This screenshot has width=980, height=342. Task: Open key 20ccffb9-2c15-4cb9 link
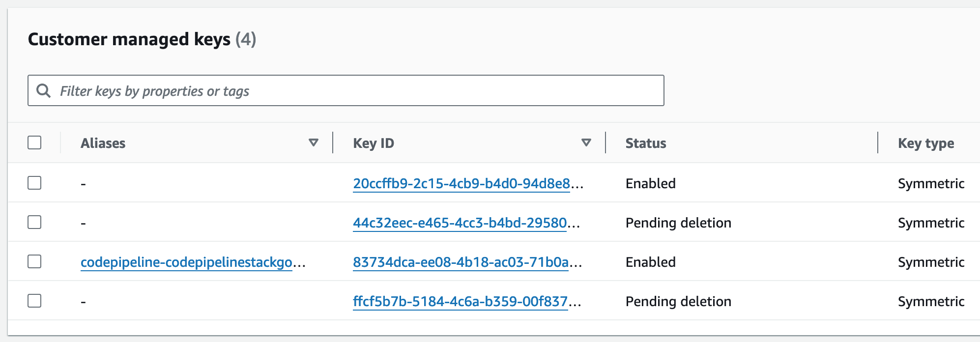tap(468, 183)
